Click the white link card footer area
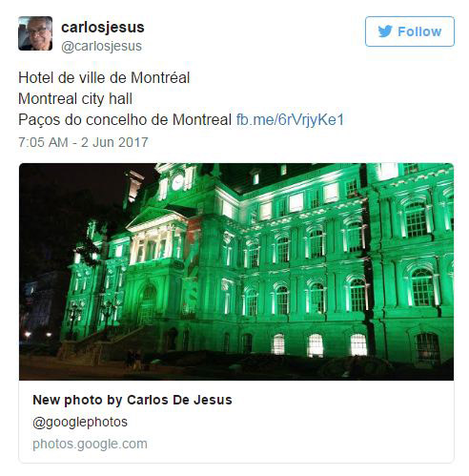The width and height of the screenshot is (469, 476). 236,422
